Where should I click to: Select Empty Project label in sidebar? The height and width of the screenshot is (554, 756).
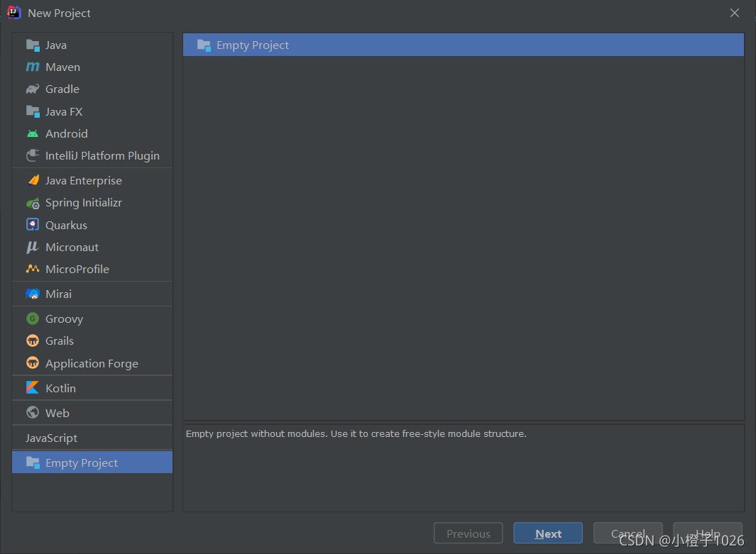pyautogui.click(x=82, y=463)
